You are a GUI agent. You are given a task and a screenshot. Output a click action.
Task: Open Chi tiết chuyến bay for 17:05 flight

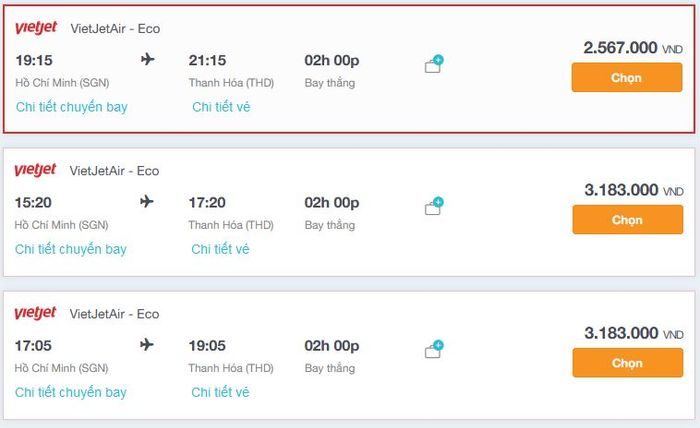tap(71, 392)
